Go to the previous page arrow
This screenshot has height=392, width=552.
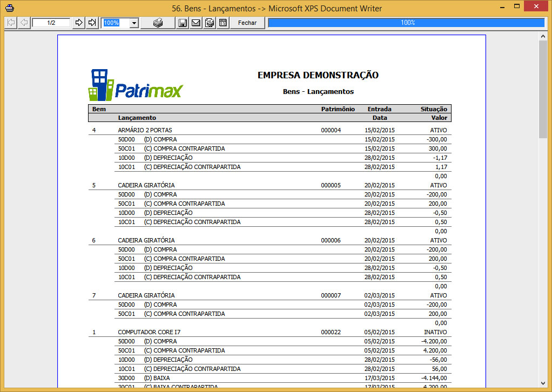(24, 23)
